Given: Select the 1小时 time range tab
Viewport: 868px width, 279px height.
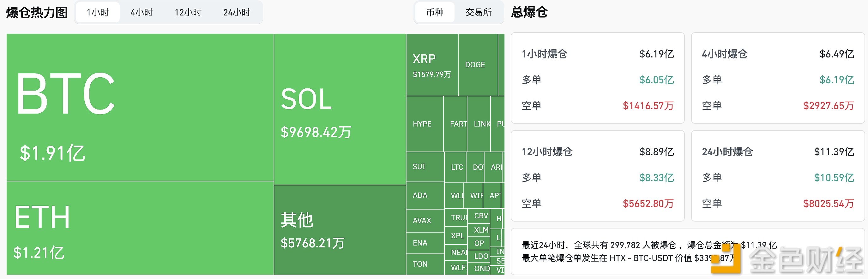Looking at the screenshot, I should click(98, 12).
